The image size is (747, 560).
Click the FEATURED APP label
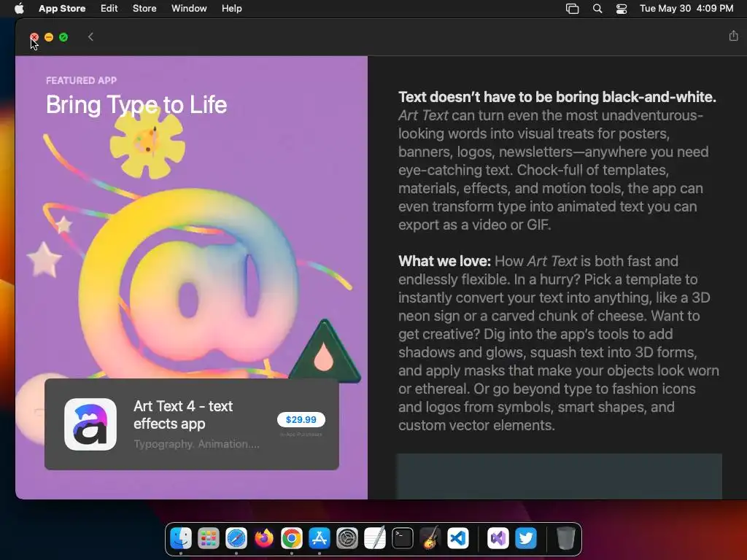(82, 80)
